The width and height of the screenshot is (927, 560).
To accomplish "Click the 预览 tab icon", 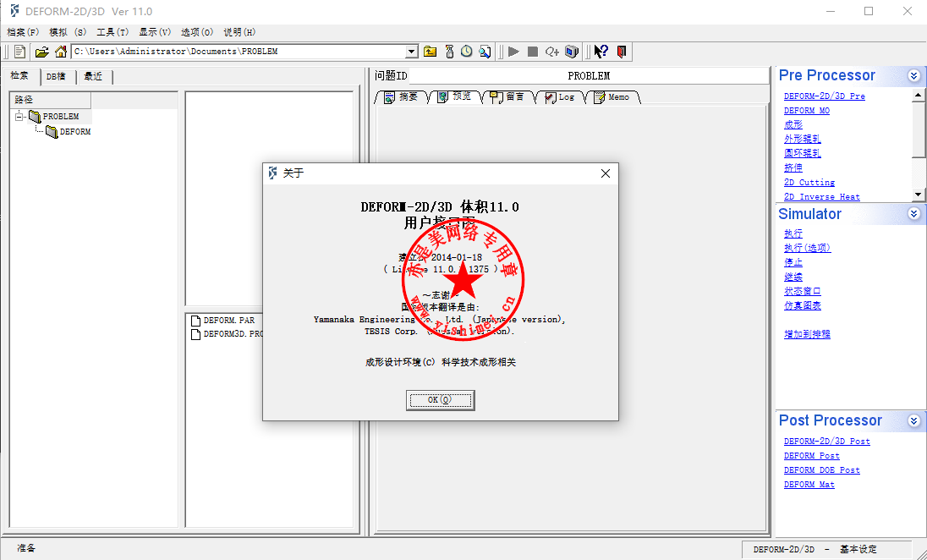I will 442,97.
